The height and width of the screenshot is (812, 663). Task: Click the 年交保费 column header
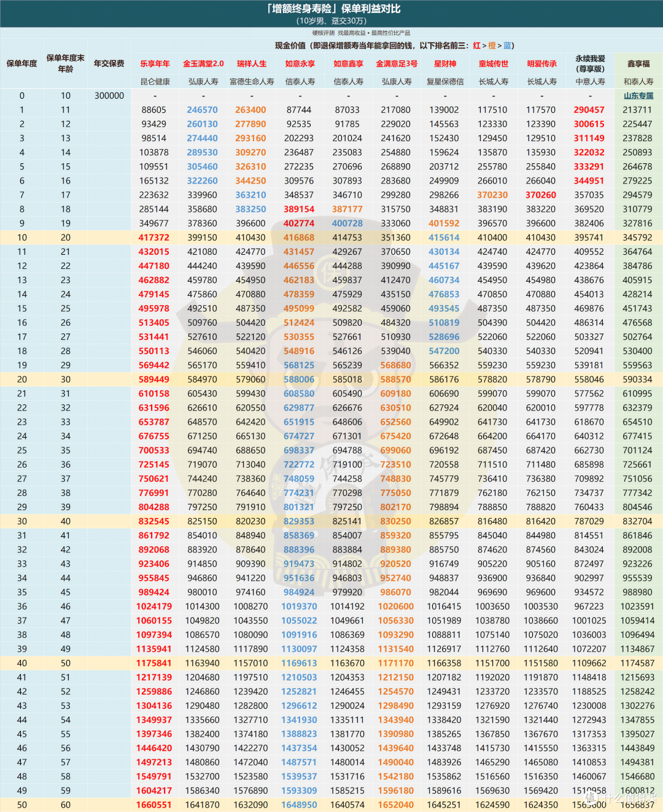[x=109, y=63]
